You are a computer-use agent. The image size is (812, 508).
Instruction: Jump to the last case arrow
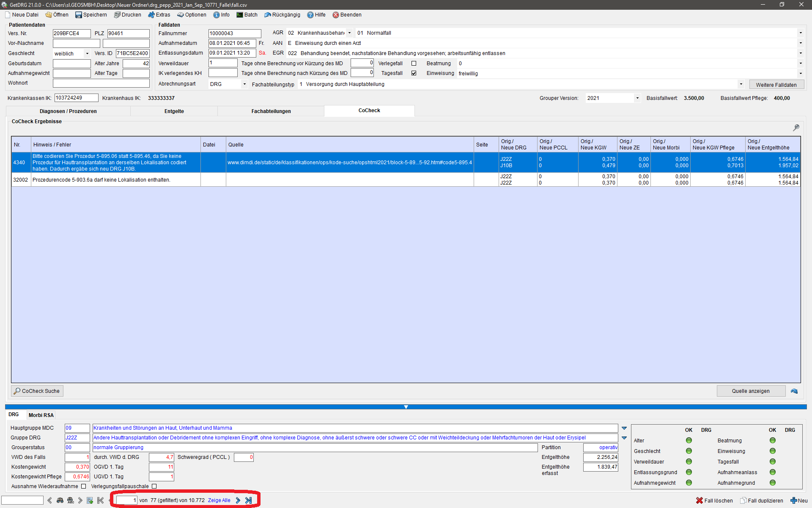[249, 500]
